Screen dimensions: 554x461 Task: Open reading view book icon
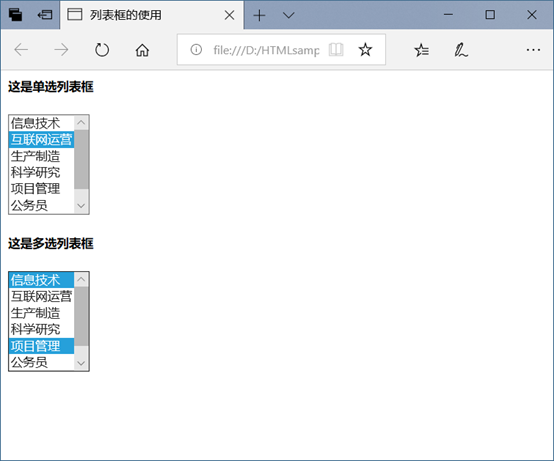[x=336, y=50]
